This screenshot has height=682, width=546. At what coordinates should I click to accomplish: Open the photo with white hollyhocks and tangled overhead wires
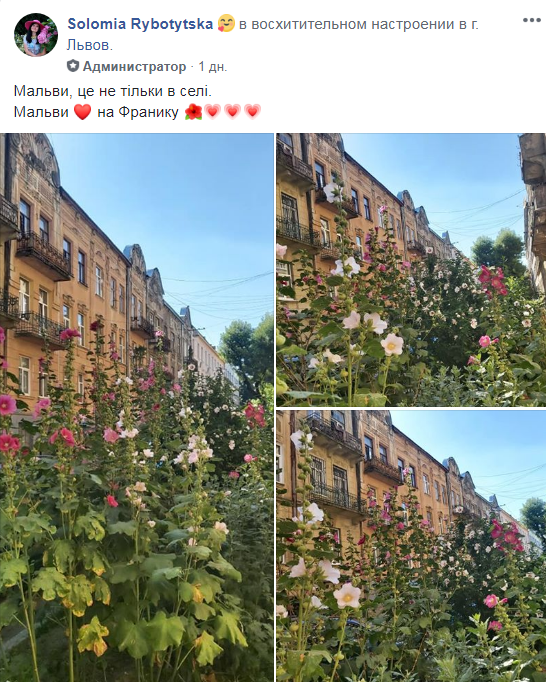coord(411,270)
